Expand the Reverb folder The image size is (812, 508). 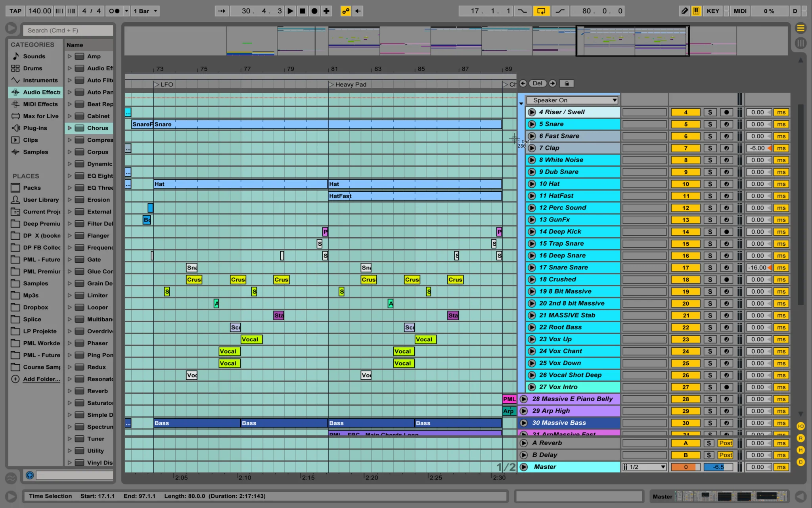70,391
